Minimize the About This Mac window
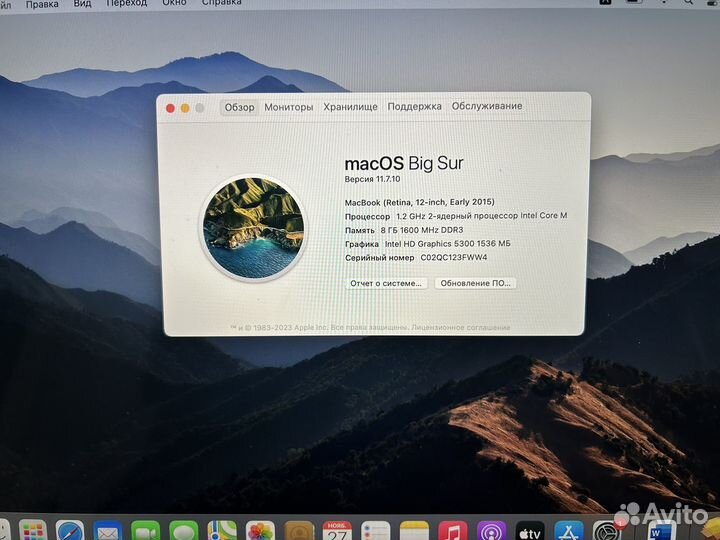The image size is (720, 540). (x=185, y=108)
